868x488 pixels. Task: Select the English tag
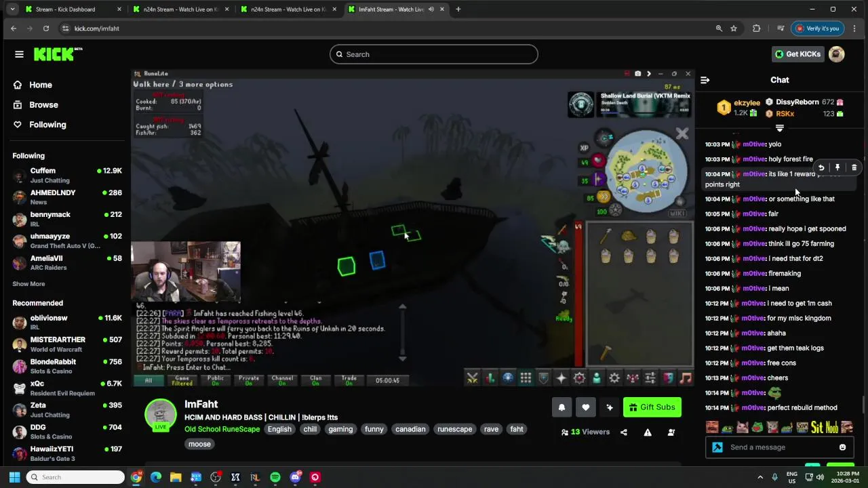[x=279, y=429]
